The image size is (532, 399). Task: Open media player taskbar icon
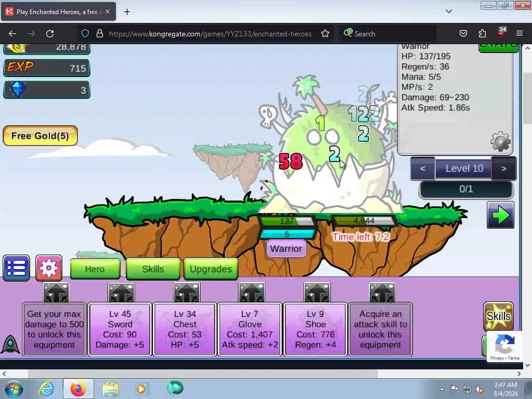(x=141, y=389)
